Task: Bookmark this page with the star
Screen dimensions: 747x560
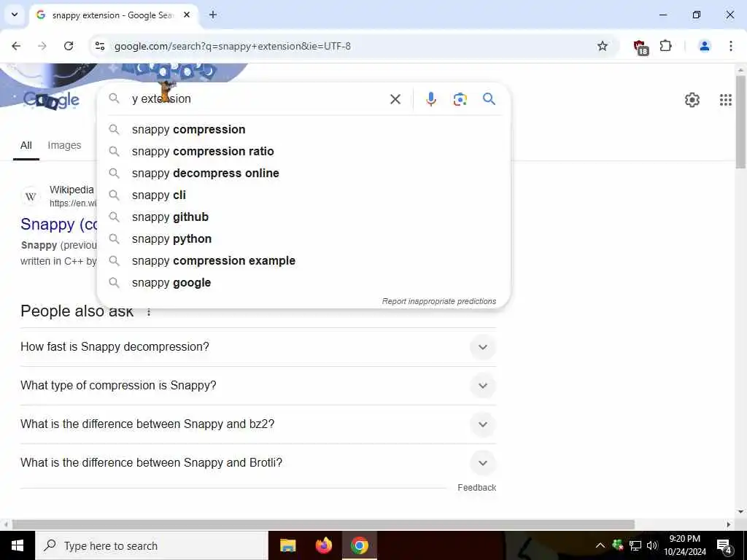Action: (602, 46)
